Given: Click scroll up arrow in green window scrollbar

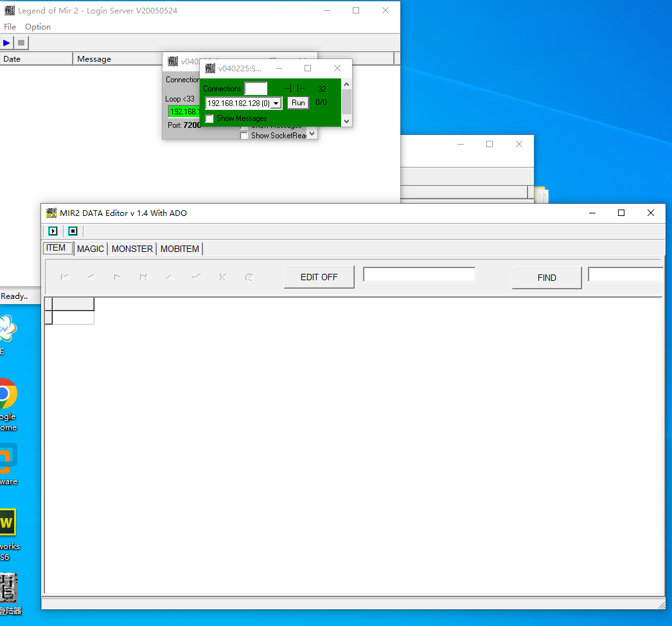Looking at the screenshot, I should [x=347, y=84].
